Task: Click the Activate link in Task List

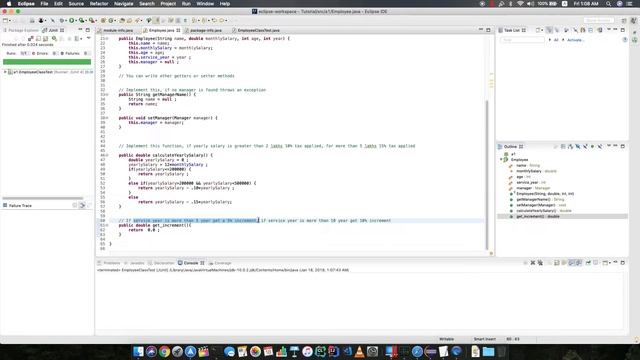Action: [575, 40]
